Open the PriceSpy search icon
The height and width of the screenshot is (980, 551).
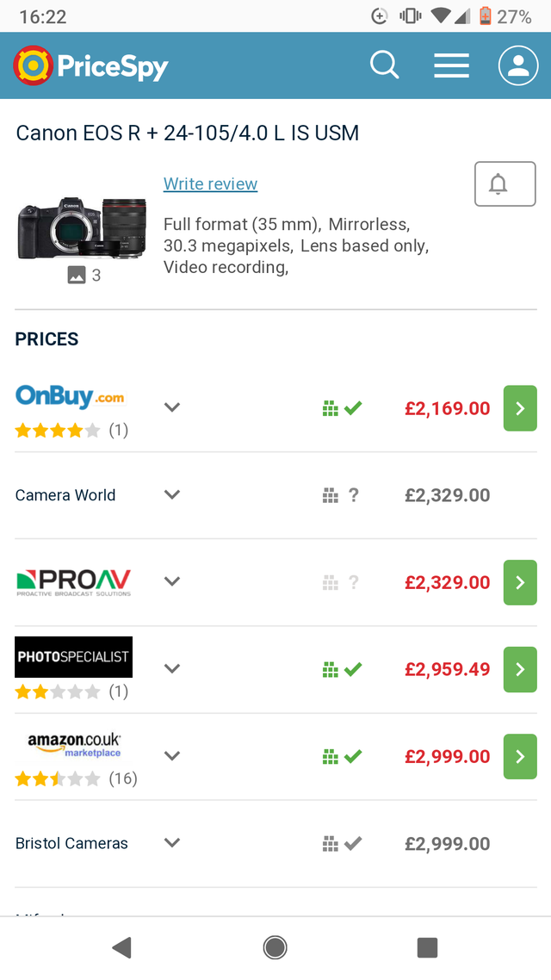384,65
